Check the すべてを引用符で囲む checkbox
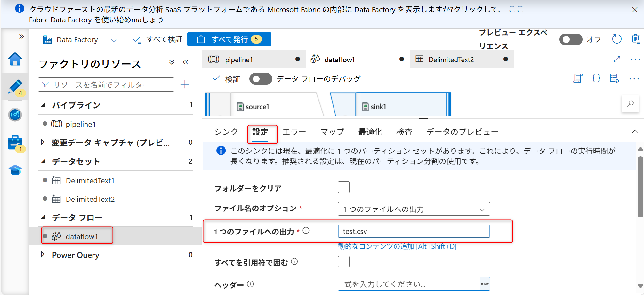The height and width of the screenshot is (295, 644). point(343,262)
